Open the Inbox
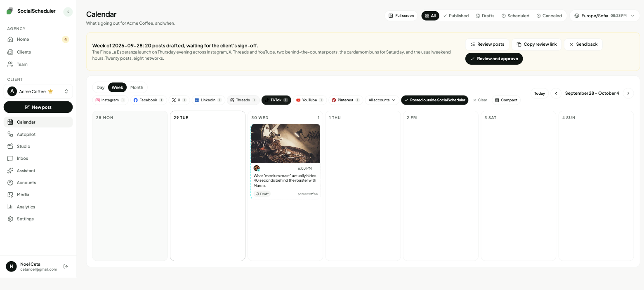 (x=38, y=158)
